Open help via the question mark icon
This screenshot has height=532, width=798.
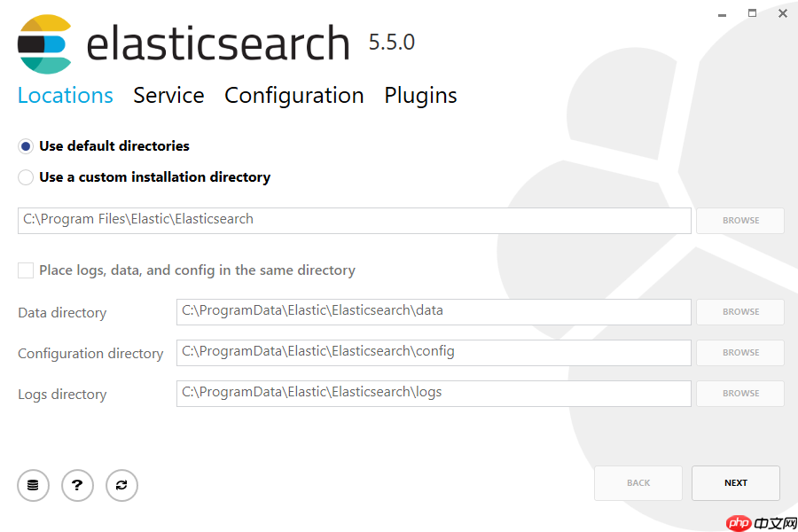pos(77,485)
